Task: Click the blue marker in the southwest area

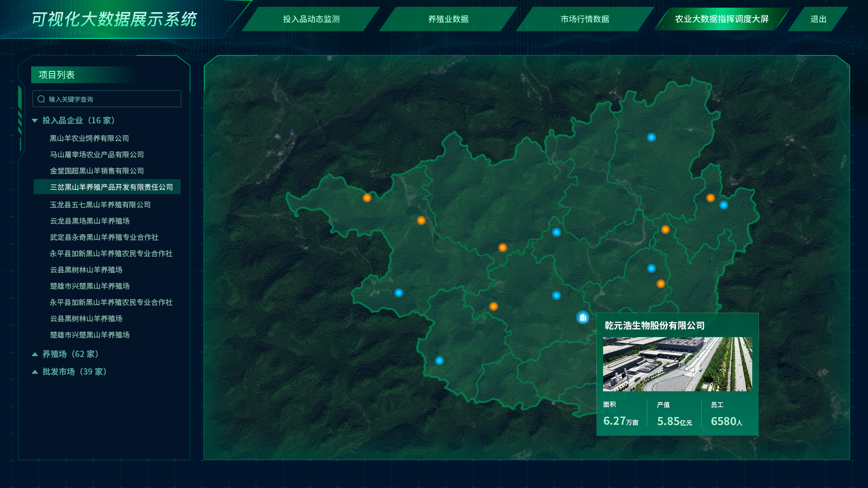Action: click(399, 292)
